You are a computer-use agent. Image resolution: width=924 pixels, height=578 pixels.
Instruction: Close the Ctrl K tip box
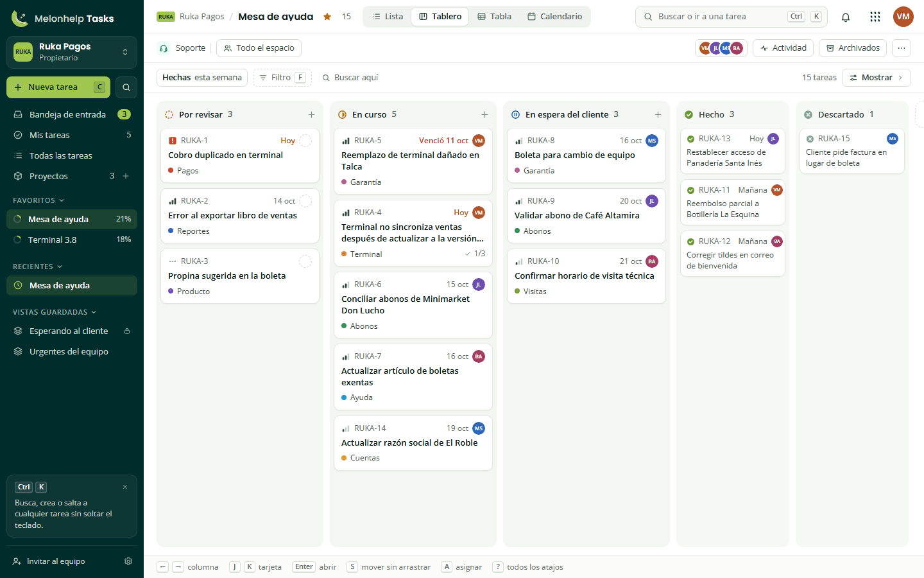[x=125, y=487]
